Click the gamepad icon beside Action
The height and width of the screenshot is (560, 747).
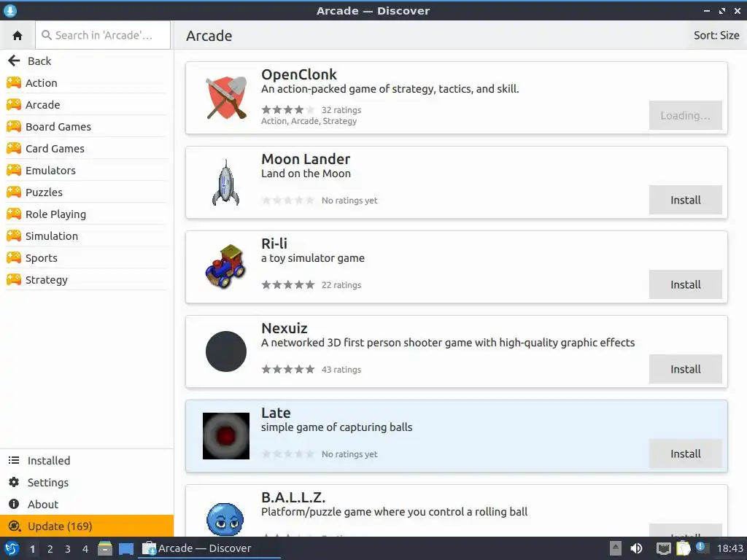[14, 82]
